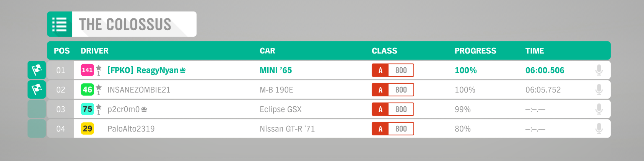Click the finish flag icon for position 01
Viewport: 644px width, 161px height.
[x=37, y=70]
